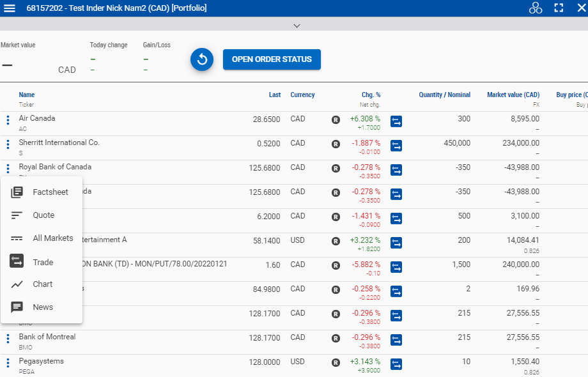Click the 450,000 quantity cell
Image resolution: width=588 pixels, height=377 pixels.
457,143
